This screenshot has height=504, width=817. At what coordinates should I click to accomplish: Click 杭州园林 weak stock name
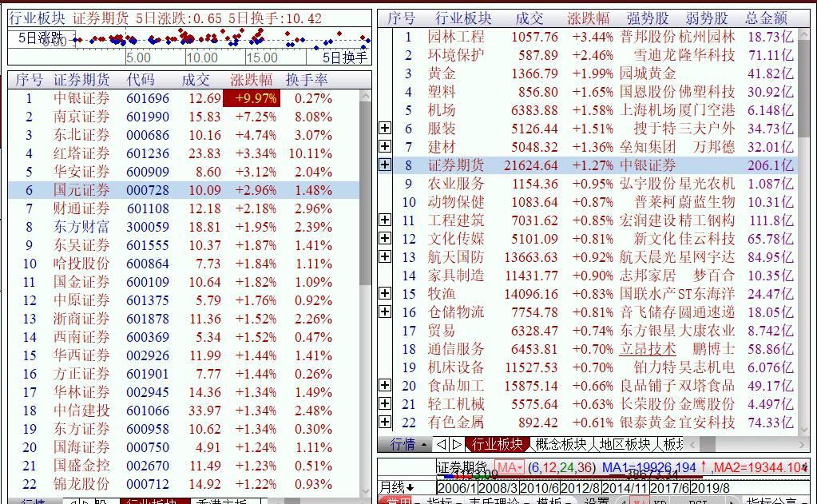pyautogui.click(x=707, y=37)
